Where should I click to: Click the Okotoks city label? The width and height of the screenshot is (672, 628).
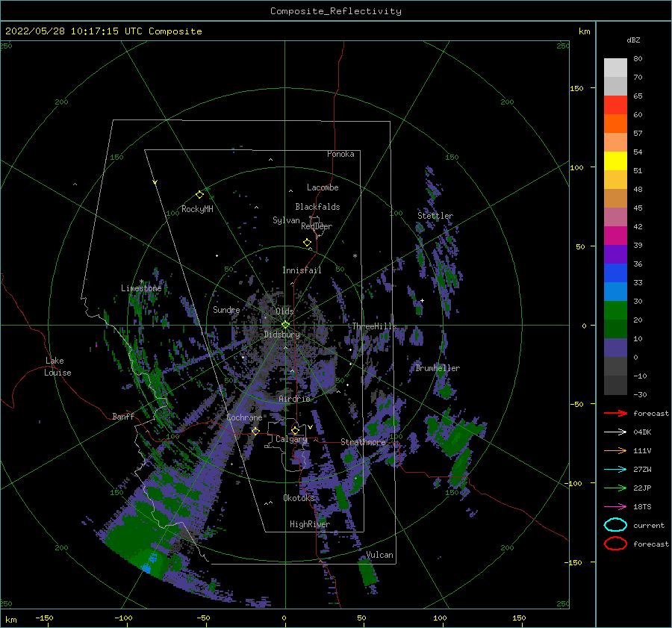pyautogui.click(x=299, y=497)
